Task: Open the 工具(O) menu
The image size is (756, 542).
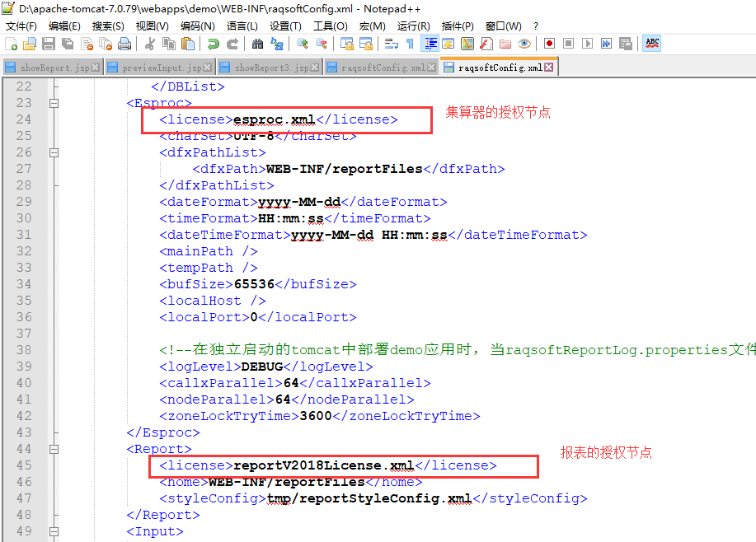Action: coord(330,26)
